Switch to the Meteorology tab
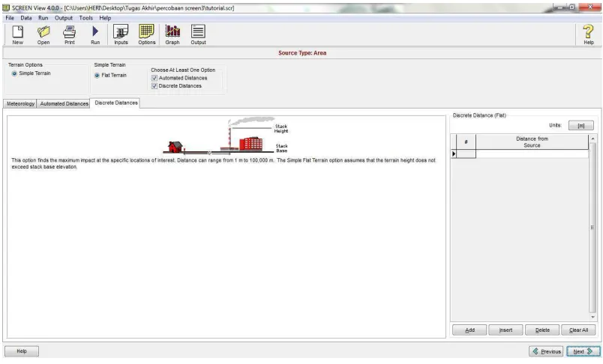603x364 pixels. click(x=20, y=103)
